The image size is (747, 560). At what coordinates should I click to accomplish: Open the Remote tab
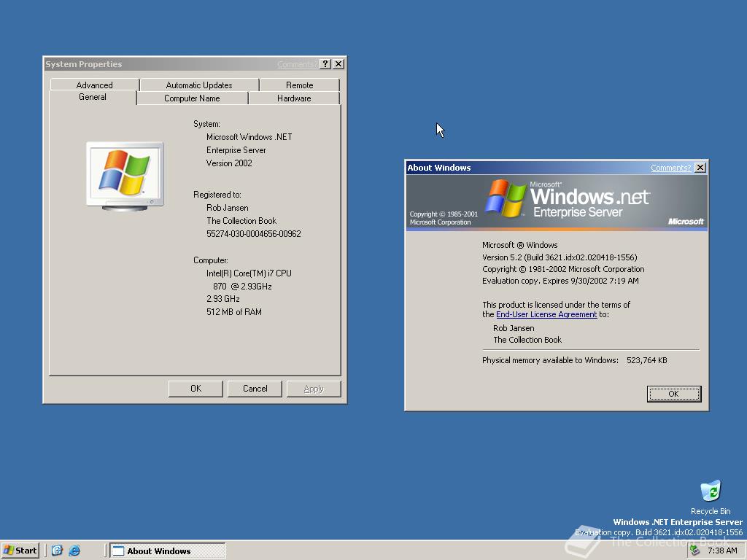300,85
